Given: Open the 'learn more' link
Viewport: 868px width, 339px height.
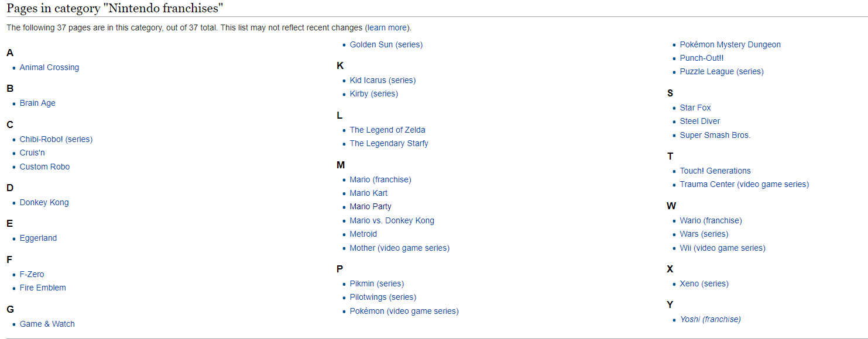Looking at the screenshot, I should tap(387, 27).
